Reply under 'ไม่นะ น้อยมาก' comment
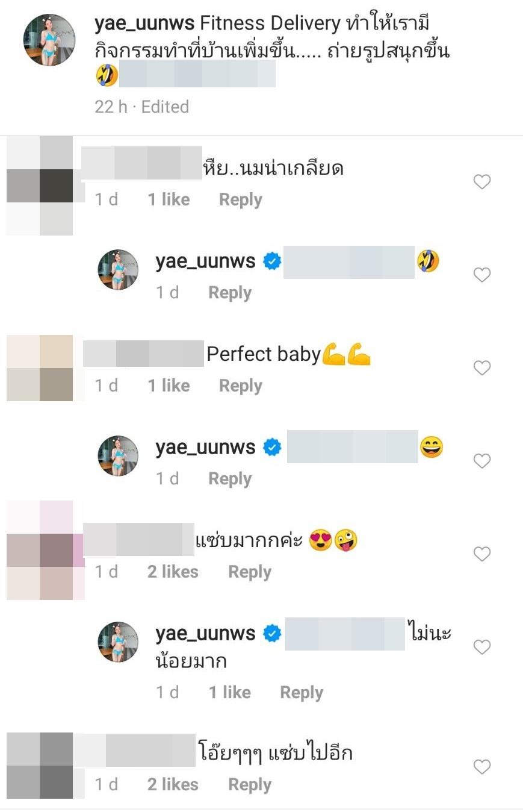The width and height of the screenshot is (523, 812). 302,692
